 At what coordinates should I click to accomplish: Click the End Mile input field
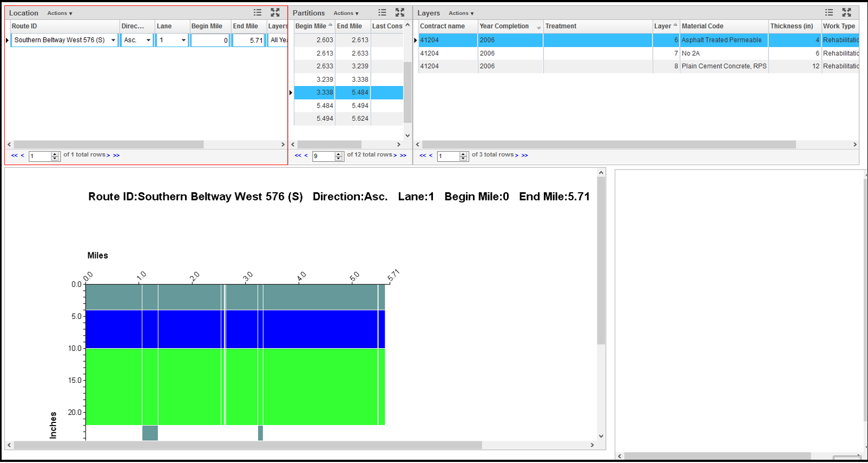(248, 40)
